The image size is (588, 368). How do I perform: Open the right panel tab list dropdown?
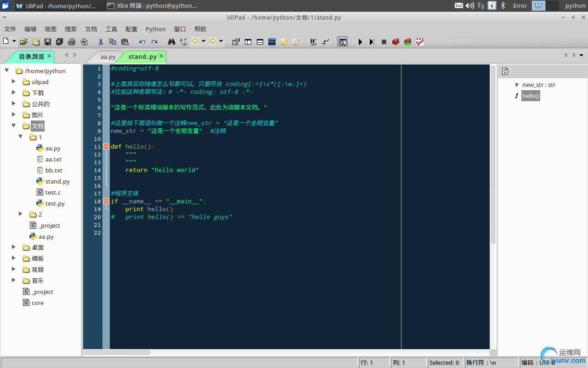582,55
